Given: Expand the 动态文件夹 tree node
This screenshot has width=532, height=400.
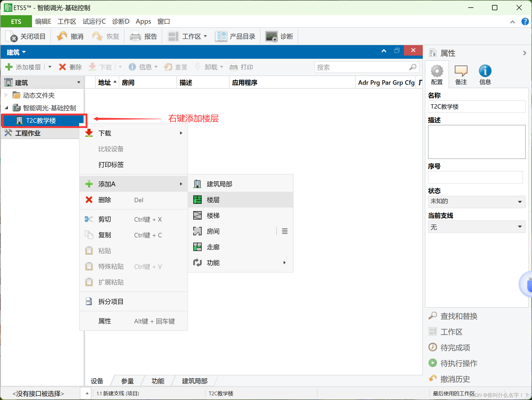Looking at the screenshot, I should [6, 95].
